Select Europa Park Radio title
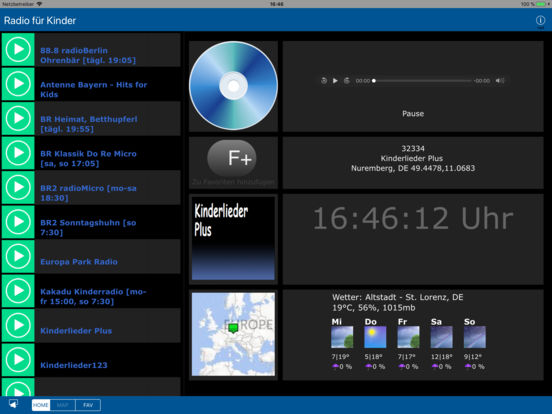The height and width of the screenshot is (414, 552). coord(79,262)
